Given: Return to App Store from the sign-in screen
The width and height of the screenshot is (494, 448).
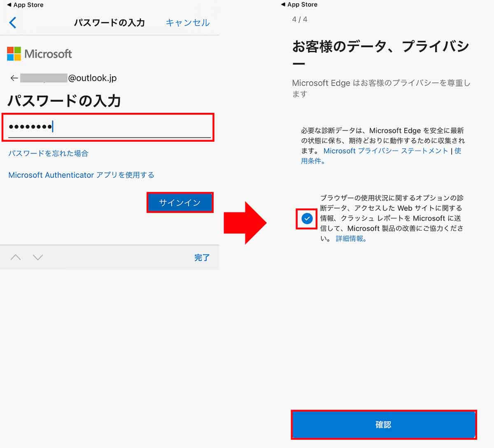Looking at the screenshot, I should [25, 5].
